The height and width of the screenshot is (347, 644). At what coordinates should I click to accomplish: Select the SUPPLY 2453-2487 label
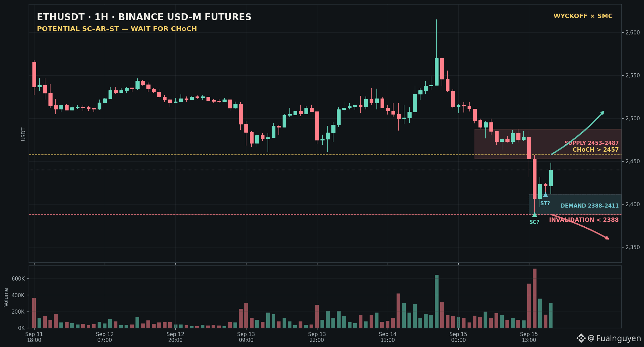591,143
